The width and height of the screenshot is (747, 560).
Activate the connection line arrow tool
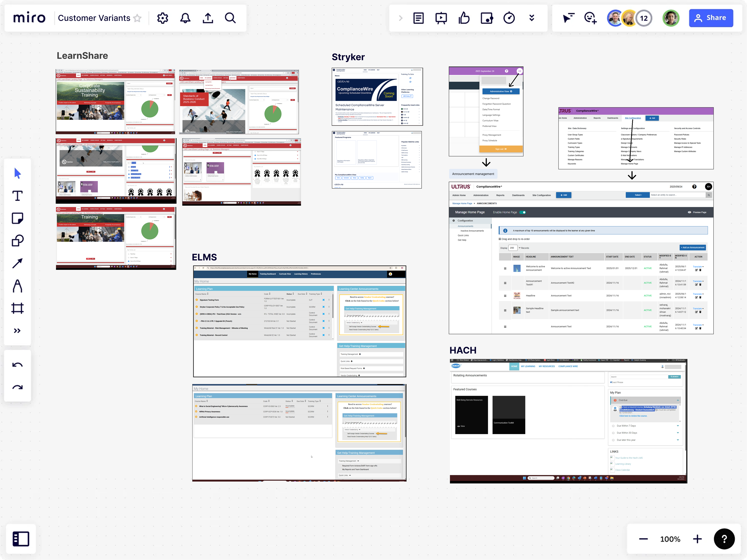[x=18, y=263]
